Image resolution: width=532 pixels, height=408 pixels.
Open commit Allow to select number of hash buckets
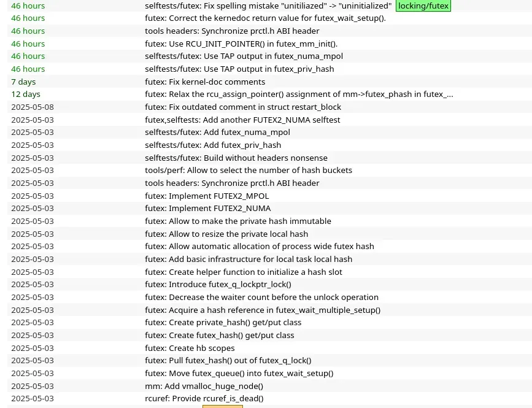pos(249,170)
